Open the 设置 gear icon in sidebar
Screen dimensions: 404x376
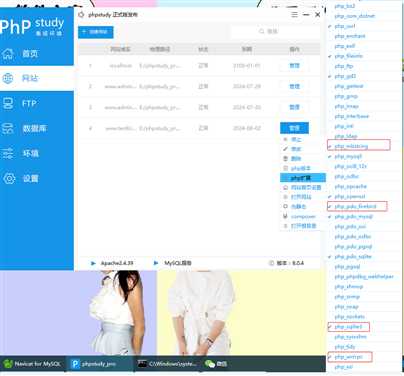tap(9, 179)
